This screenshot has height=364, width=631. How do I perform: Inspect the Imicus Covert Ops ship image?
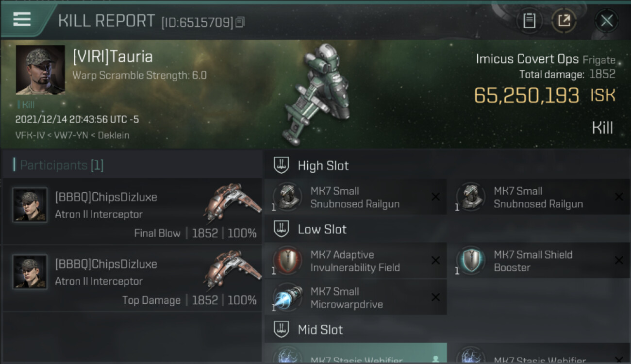click(317, 94)
